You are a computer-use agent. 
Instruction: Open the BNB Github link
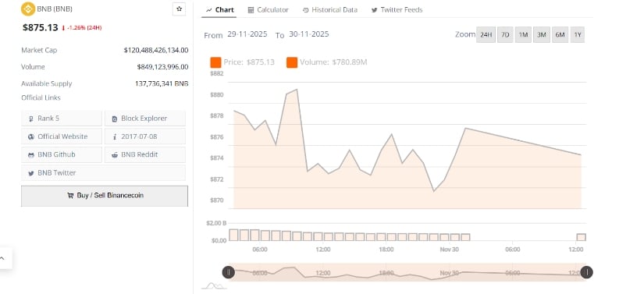click(x=62, y=154)
